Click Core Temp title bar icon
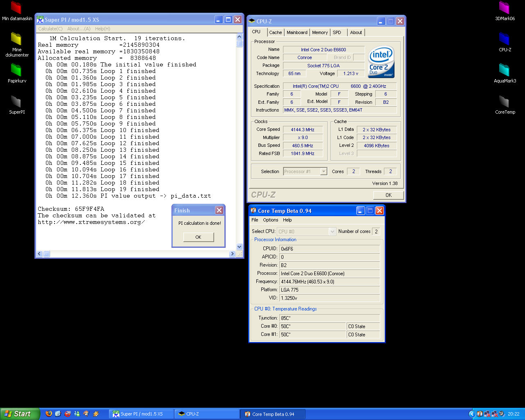This screenshot has width=525, height=420. (253, 210)
